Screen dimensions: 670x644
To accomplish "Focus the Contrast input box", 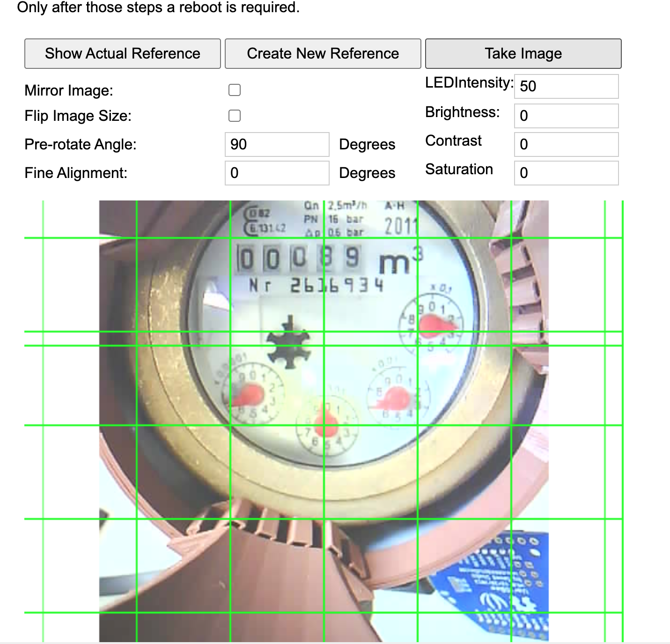I will tap(566, 144).
